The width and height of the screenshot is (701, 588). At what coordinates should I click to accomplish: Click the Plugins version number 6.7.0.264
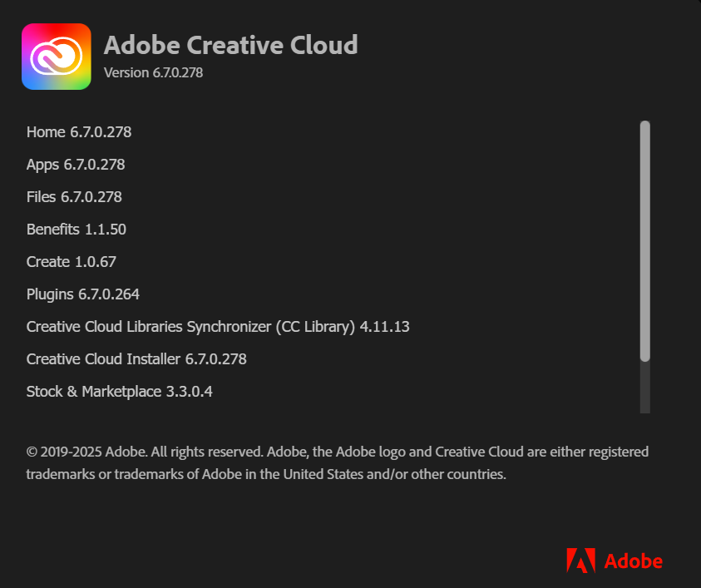pos(109,294)
